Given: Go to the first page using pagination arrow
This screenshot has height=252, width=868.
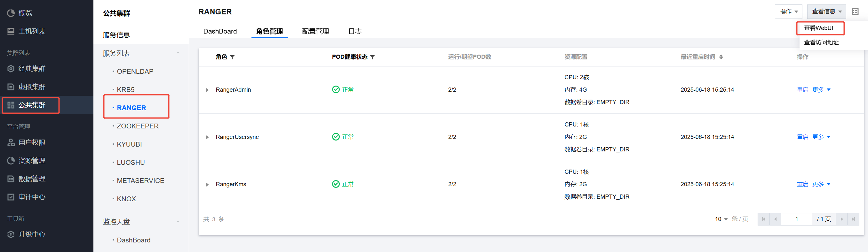Looking at the screenshot, I should (x=763, y=219).
